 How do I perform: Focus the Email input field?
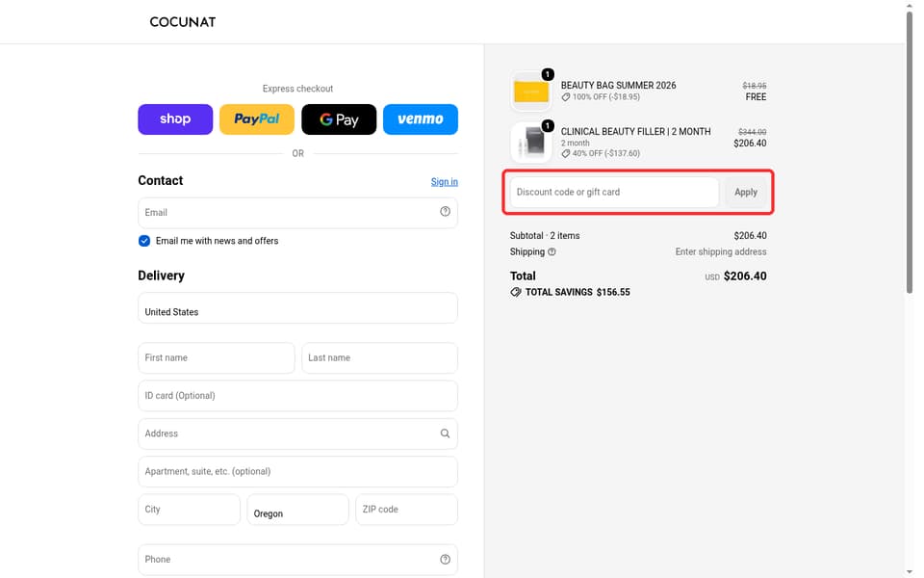[x=297, y=212]
